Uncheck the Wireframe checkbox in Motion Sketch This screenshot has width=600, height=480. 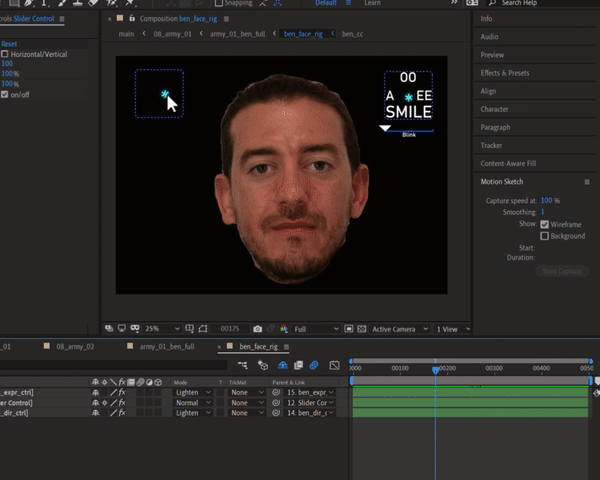(x=544, y=224)
